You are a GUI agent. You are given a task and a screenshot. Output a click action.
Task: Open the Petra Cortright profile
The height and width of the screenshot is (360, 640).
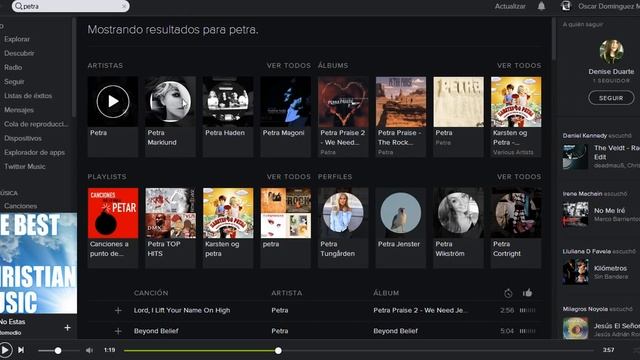tap(516, 213)
